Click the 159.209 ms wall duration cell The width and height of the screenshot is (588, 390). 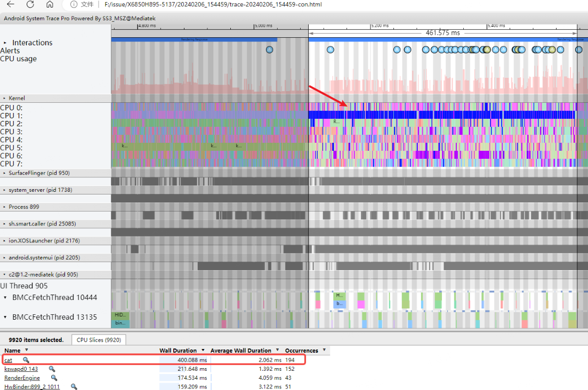click(192, 387)
